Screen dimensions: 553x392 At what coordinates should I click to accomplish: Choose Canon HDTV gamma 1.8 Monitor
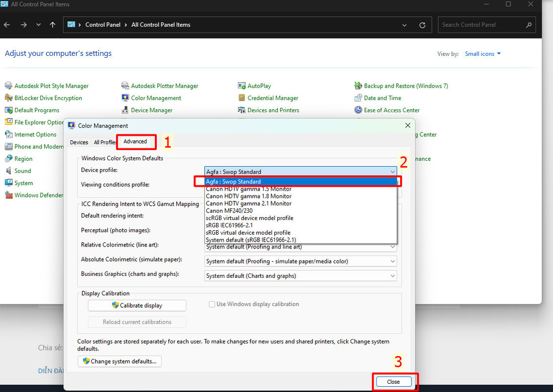point(300,196)
